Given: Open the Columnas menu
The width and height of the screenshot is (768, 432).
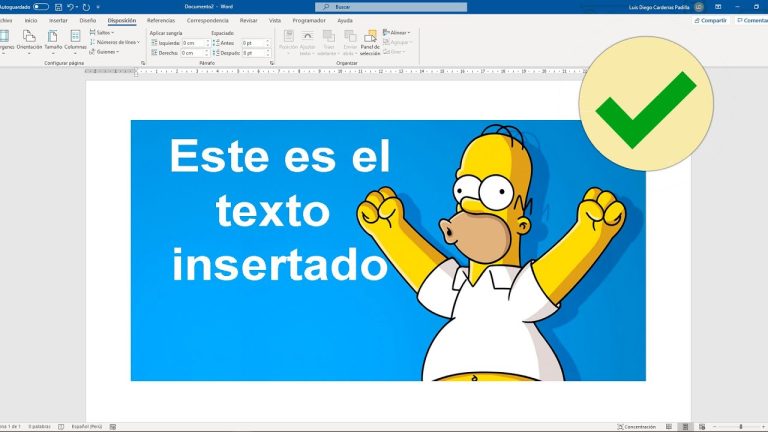Looking at the screenshot, I should coord(75,41).
